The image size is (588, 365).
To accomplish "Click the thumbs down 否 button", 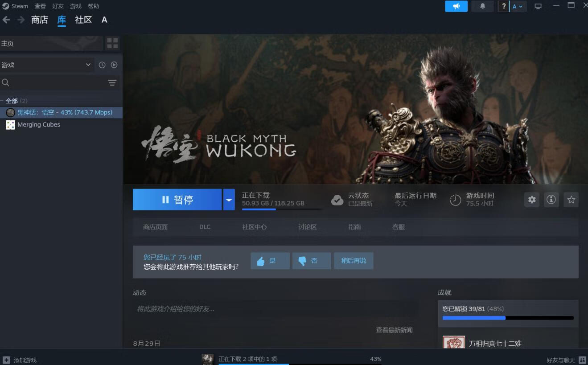I will (x=311, y=261).
